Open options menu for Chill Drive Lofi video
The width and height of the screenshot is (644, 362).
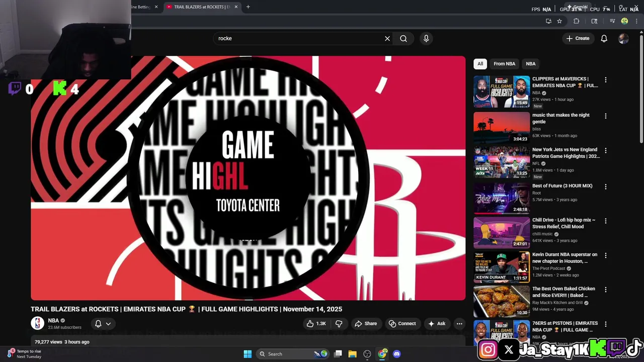606,221
